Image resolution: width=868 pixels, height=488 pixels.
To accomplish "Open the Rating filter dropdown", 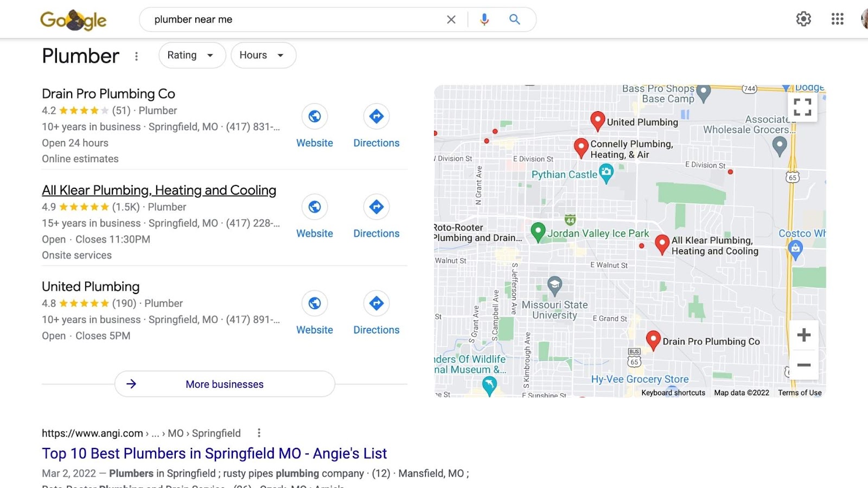I will 192,55.
